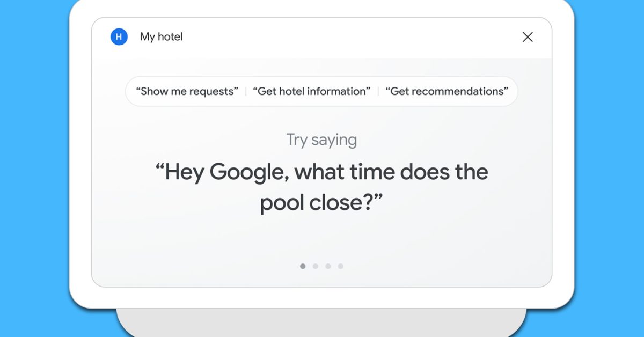Click the divider after "Show me requests"

pyautogui.click(x=246, y=91)
